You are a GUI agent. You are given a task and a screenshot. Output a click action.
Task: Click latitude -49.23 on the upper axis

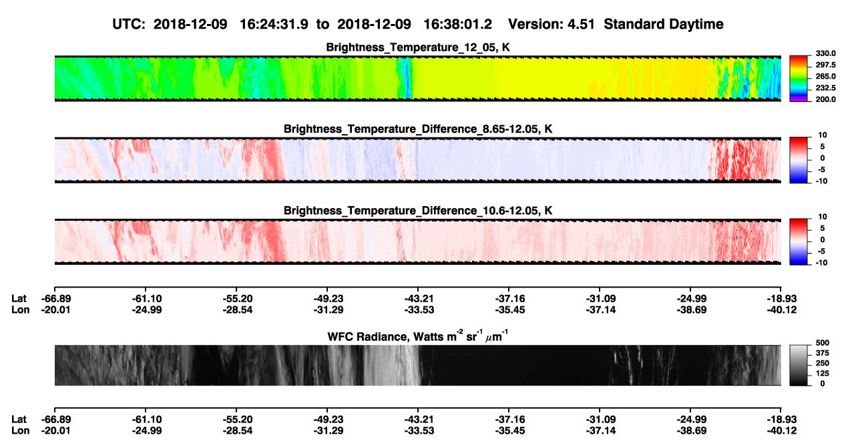[x=327, y=298]
